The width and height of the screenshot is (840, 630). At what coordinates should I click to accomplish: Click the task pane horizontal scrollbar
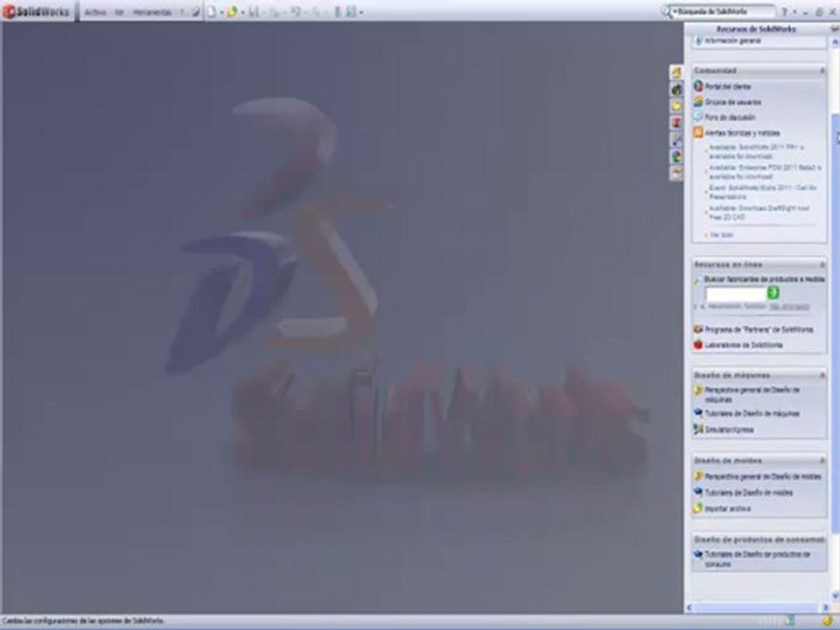tap(758, 607)
